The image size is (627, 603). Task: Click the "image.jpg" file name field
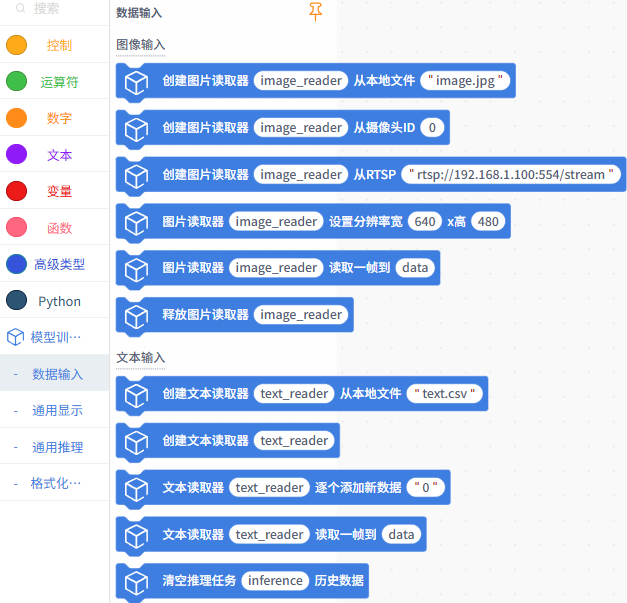pos(466,81)
